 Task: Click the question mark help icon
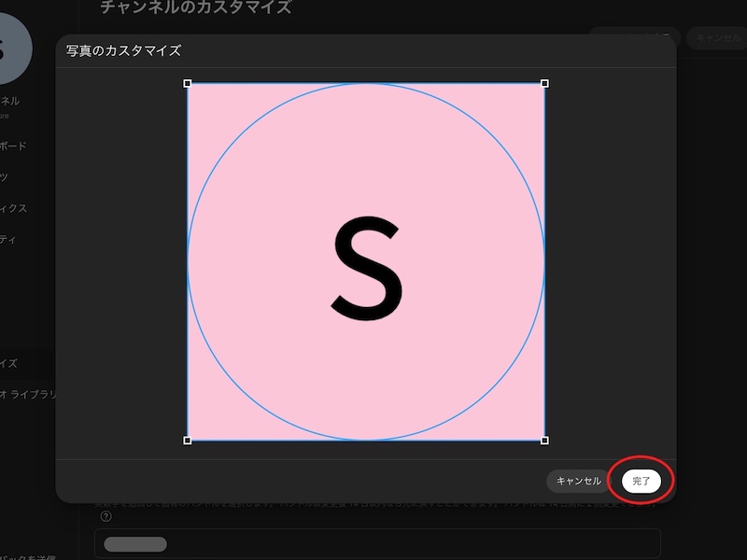(x=106, y=516)
